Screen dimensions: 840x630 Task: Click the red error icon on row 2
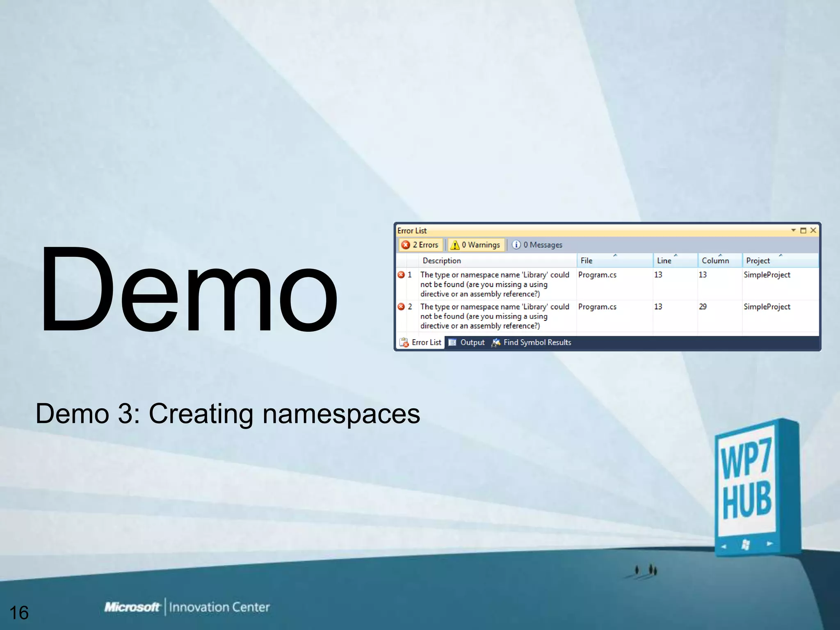(401, 307)
